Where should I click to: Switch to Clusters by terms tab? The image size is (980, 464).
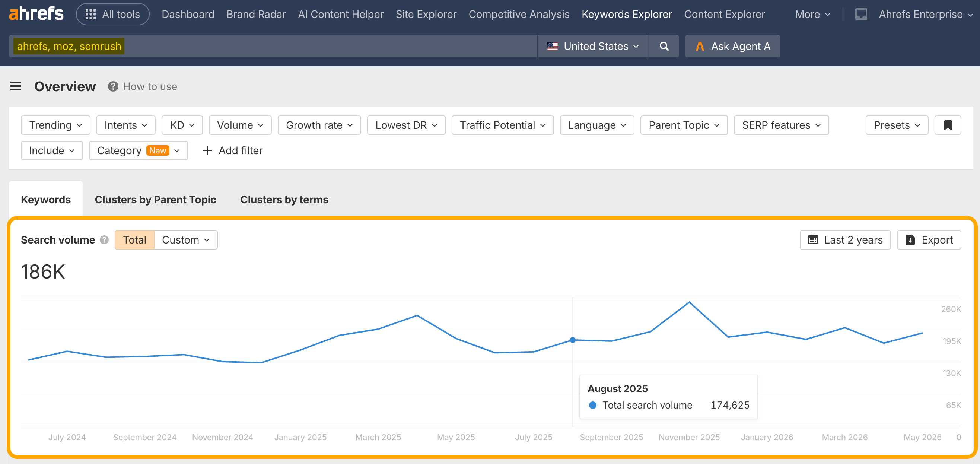(284, 200)
